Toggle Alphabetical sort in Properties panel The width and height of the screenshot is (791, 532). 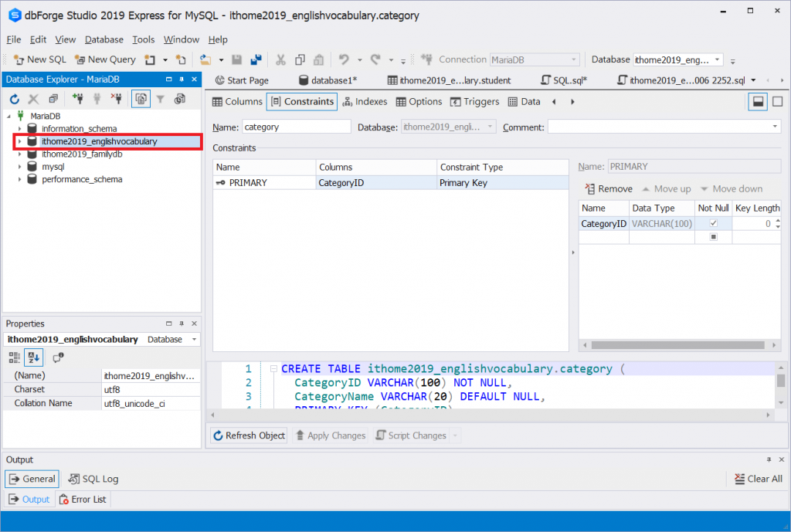click(x=34, y=357)
